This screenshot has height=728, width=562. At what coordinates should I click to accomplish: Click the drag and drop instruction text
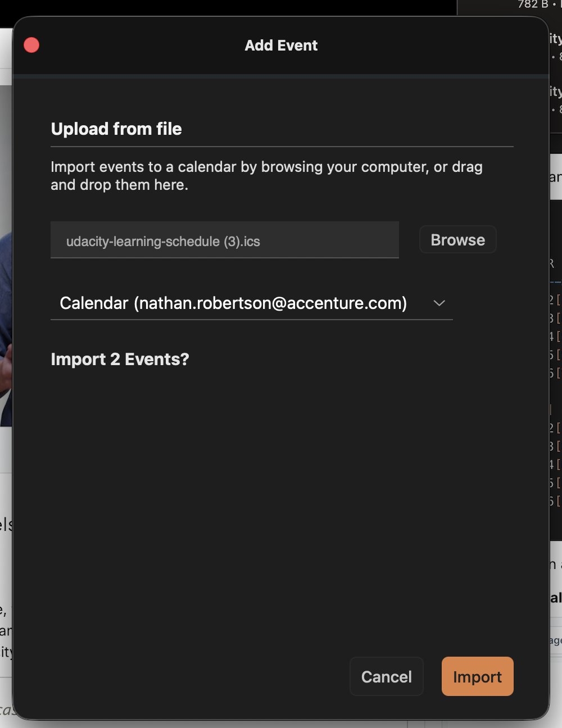[266, 176]
